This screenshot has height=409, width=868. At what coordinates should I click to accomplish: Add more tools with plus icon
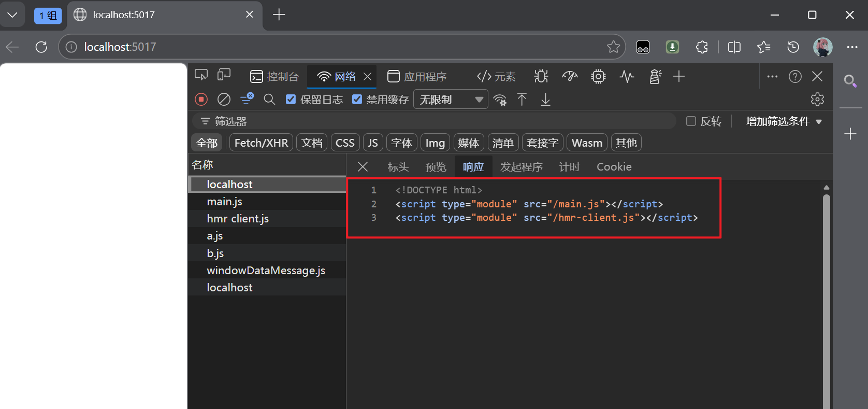coord(679,77)
